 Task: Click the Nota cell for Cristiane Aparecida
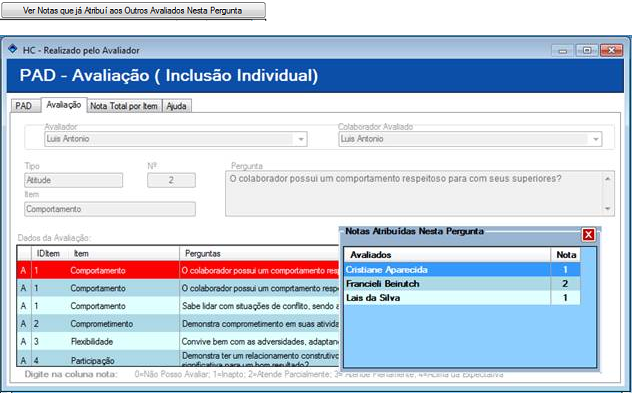point(565,270)
